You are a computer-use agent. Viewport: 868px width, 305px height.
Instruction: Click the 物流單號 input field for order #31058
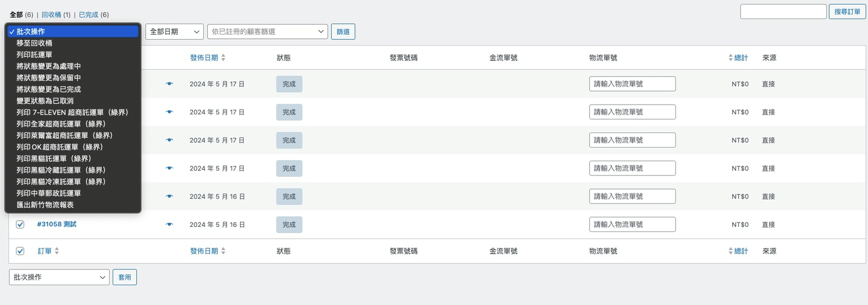pyautogui.click(x=632, y=225)
